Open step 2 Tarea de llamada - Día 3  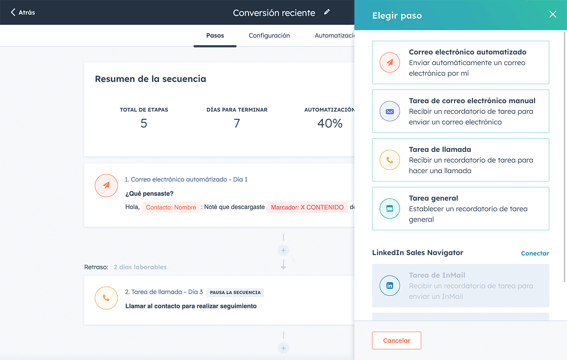(x=164, y=292)
